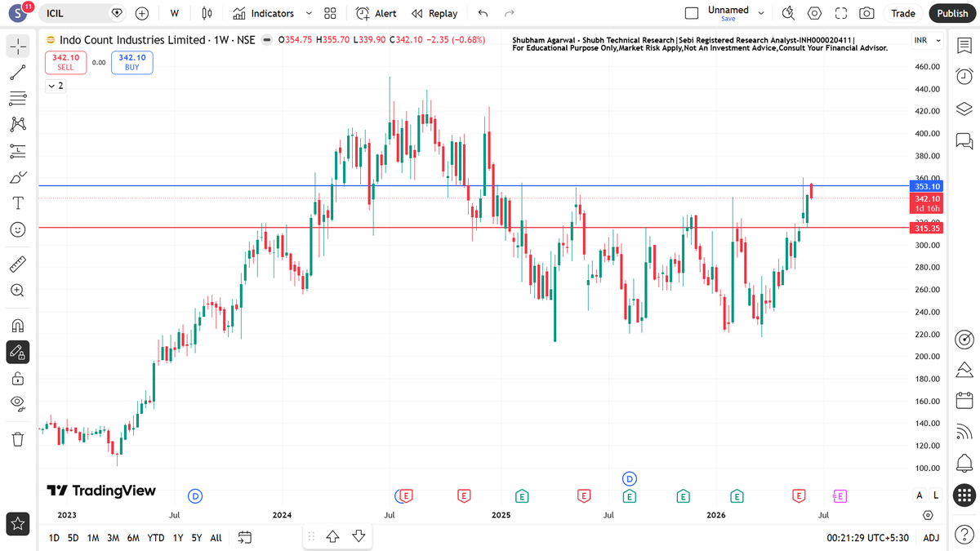Open the news feed icon
Image resolution: width=980 pixels, height=551 pixels.
pyautogui.click(x=964, y=431)
